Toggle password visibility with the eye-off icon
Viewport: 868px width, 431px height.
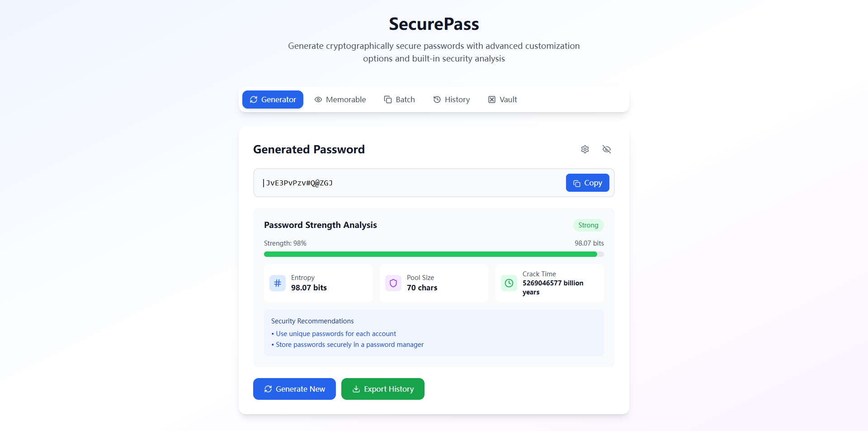pos(606,149)
